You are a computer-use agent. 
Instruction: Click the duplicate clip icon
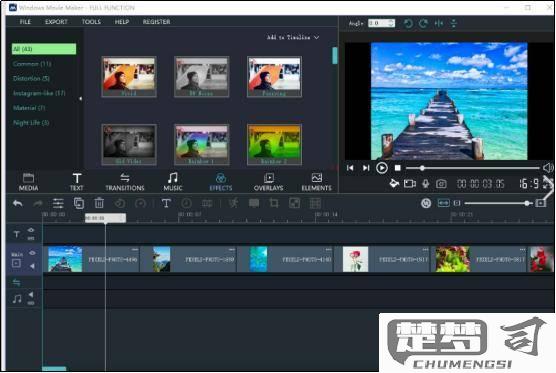[x=79, y=203]
